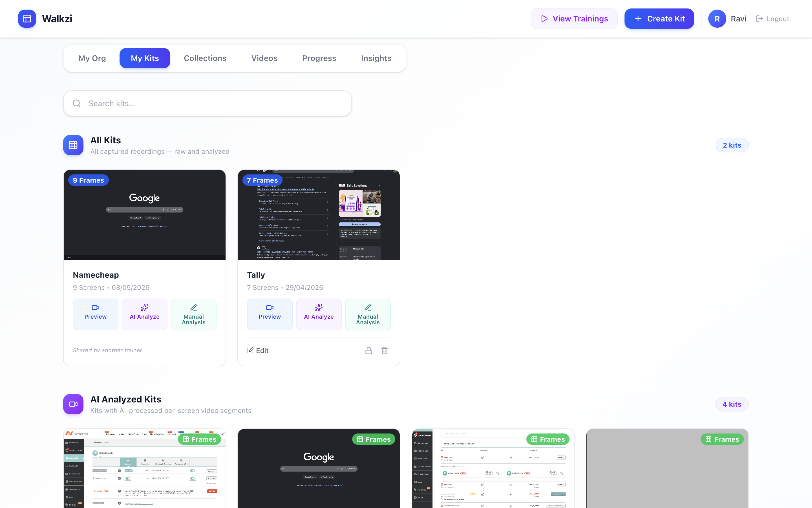Click Frames badge on Google analyzed kit
The height and width of the screenshot is (508, 812).
pos(374,439)
